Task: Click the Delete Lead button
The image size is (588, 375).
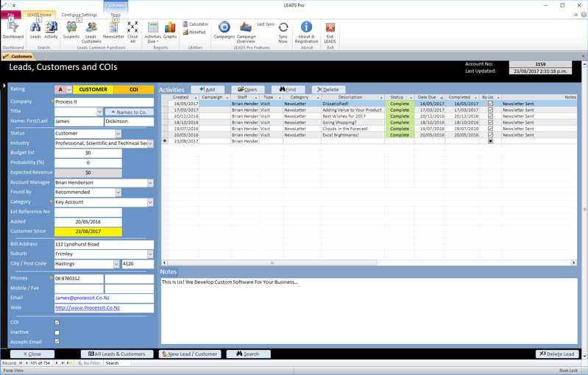Action: 557,354
